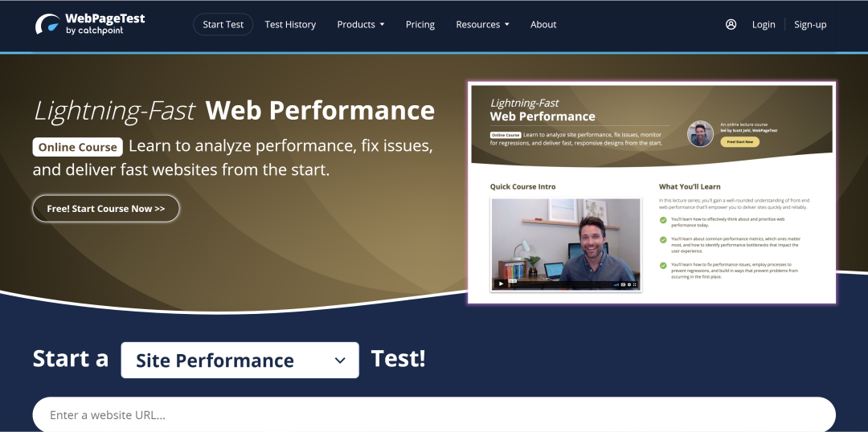Click the Quick Course Intro heading in preview
Image resolution: width=868 pixels, height=432 pixels.
pos(522,186)
